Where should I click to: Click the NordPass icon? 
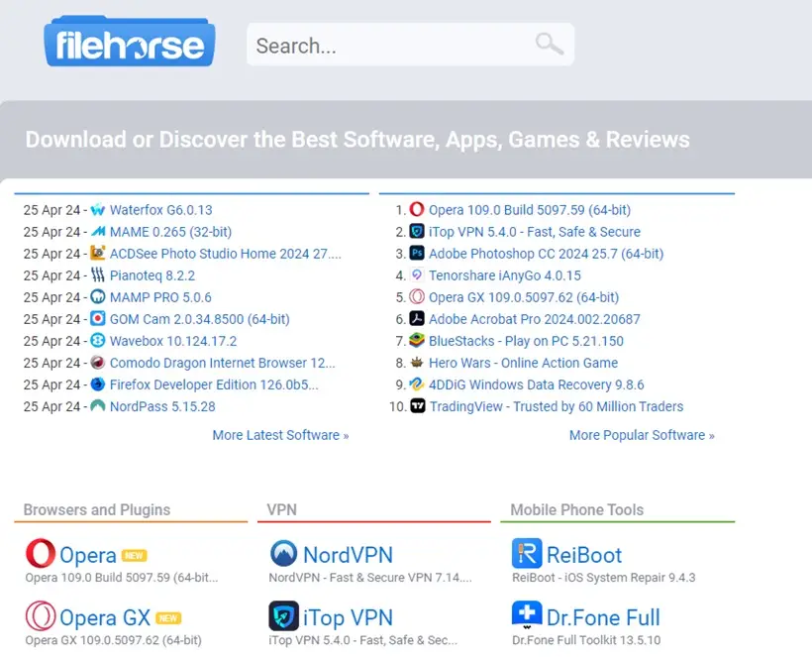pos(98,405)
